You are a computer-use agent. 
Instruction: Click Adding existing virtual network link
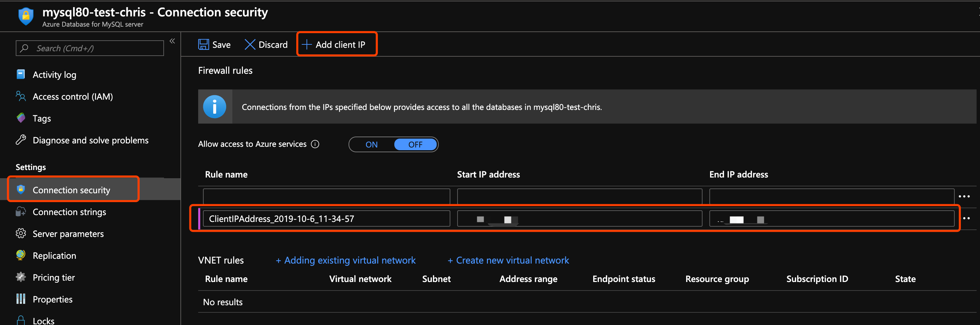tap(345, 260)
